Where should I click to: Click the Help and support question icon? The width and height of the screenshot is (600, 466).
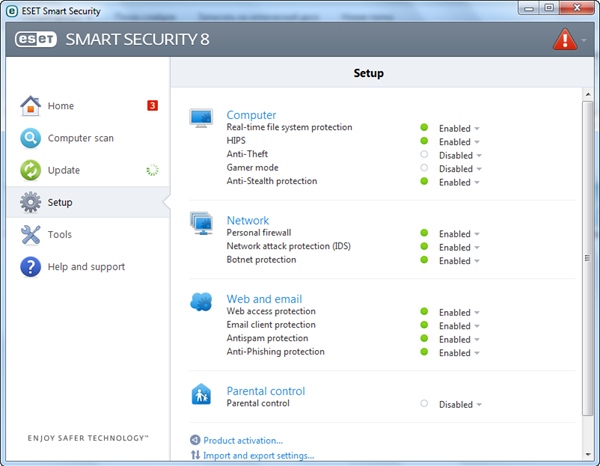click(x=31, y=266)
